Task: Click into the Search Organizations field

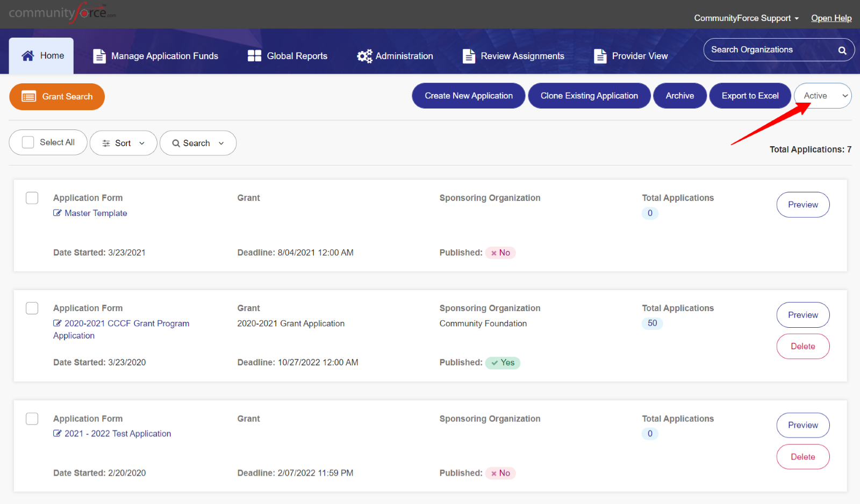Action: pyautogui.click(x=770, y=50)
